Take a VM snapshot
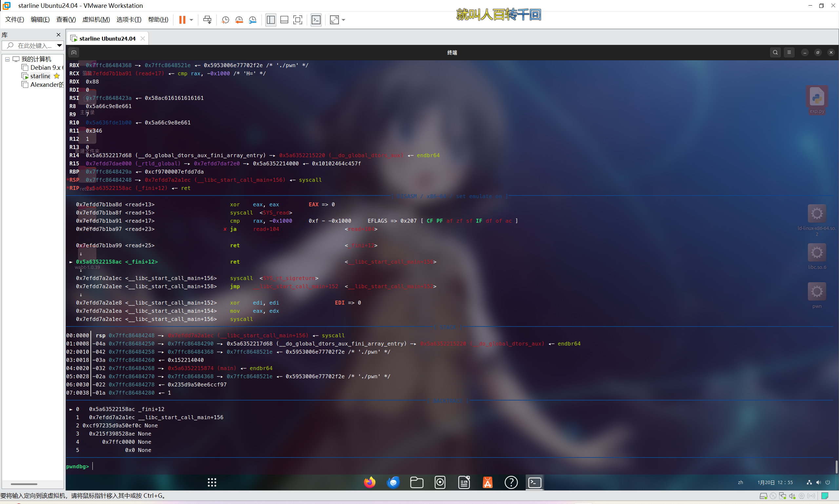 click(x=225, y=20)
